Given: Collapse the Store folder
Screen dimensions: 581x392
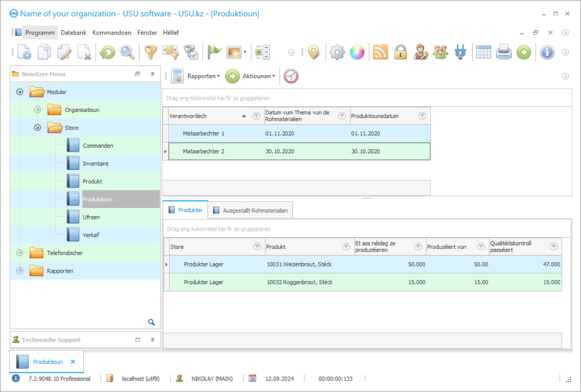Looking at the screenshot, I should (38, 128).
